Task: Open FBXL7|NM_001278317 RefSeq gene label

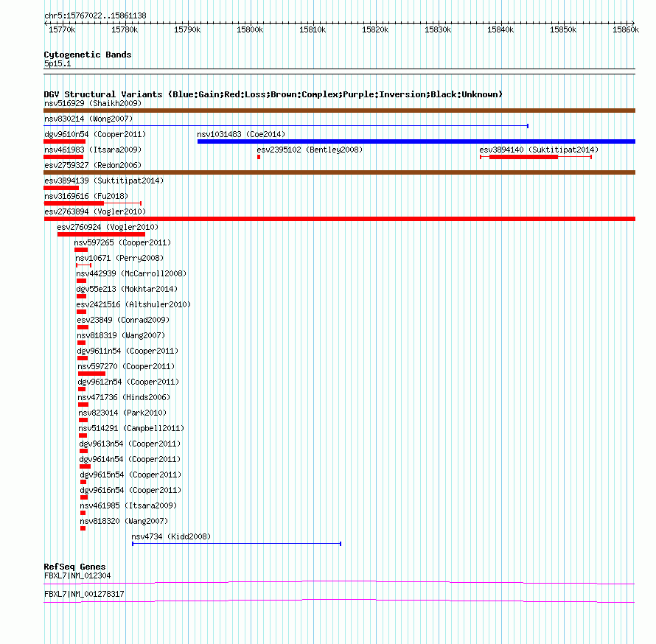Action: coord(84,594)
